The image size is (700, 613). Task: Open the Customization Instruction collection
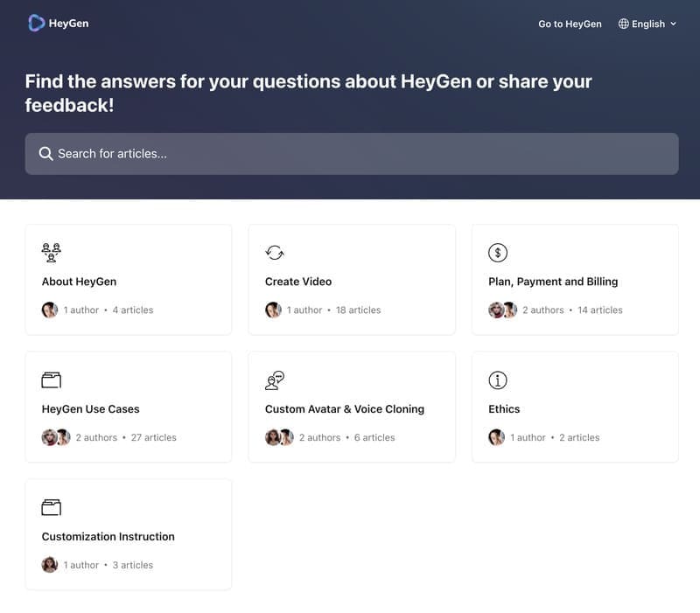129,534
